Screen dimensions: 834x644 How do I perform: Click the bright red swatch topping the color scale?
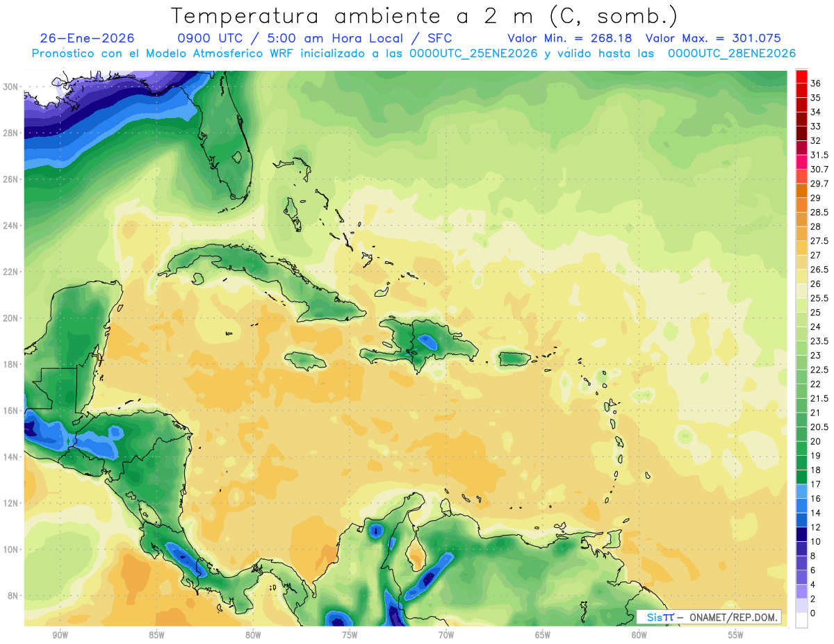801,76
